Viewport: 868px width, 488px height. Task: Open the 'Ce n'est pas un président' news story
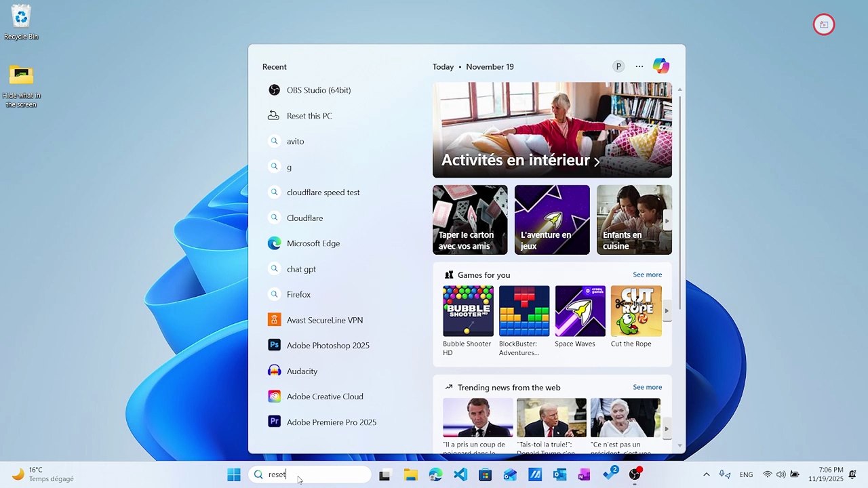click(x=625, y=426)
